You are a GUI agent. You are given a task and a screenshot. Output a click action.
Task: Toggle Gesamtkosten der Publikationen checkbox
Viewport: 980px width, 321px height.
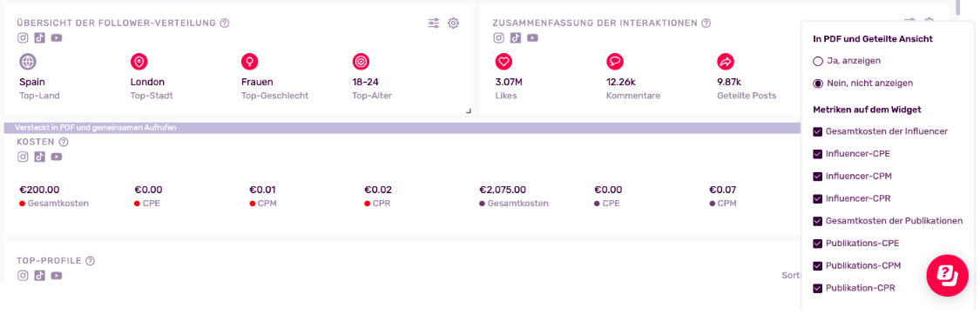click(x=817, y=221)
